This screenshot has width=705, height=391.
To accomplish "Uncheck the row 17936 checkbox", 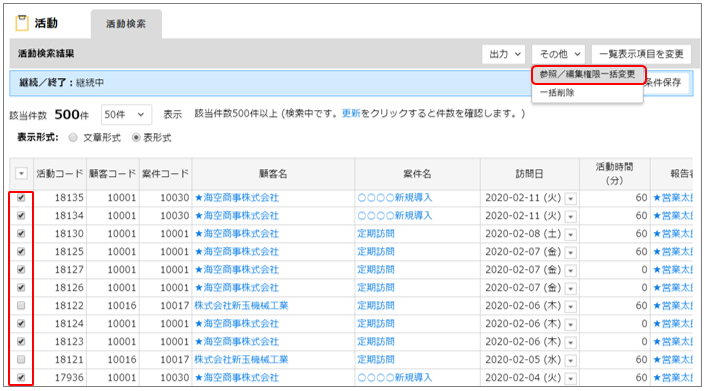I will [x=21, y=378].
